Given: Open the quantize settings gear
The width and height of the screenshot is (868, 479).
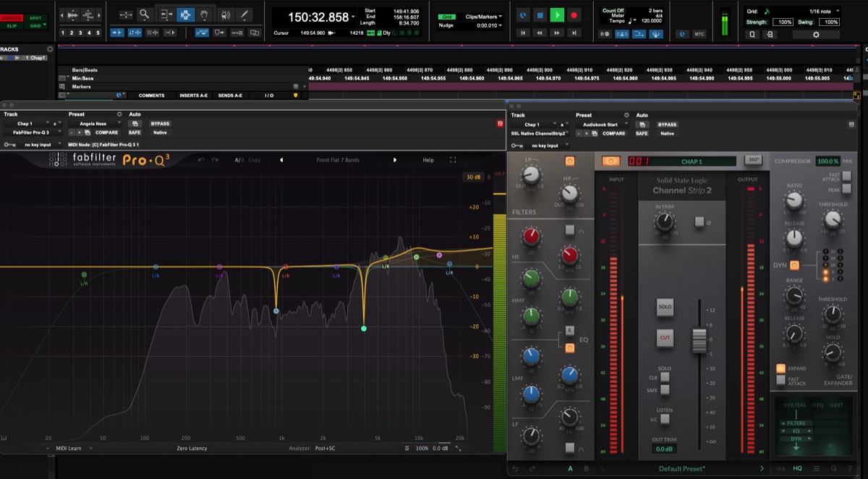Looking at the screenshot, I should 816,34.
